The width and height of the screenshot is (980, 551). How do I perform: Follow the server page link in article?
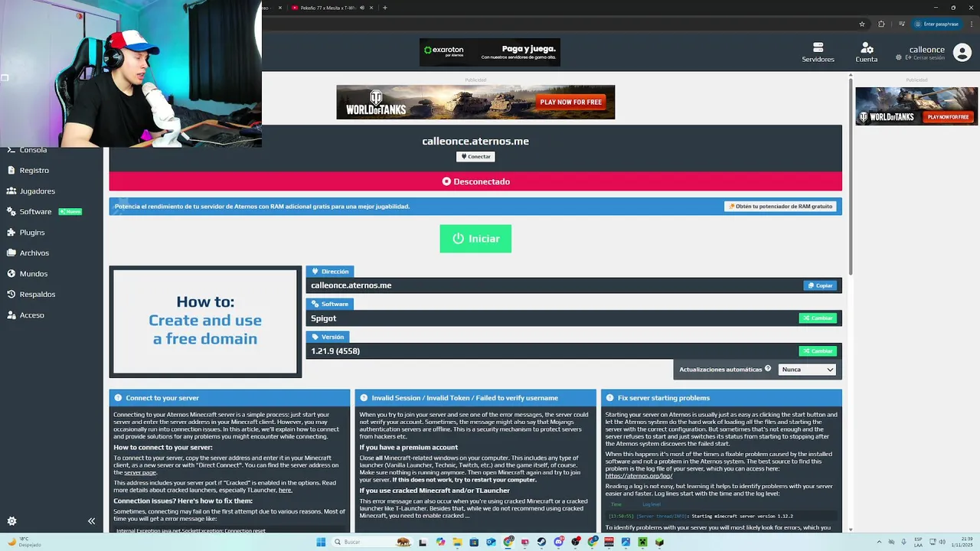click(x=140, y=473)
